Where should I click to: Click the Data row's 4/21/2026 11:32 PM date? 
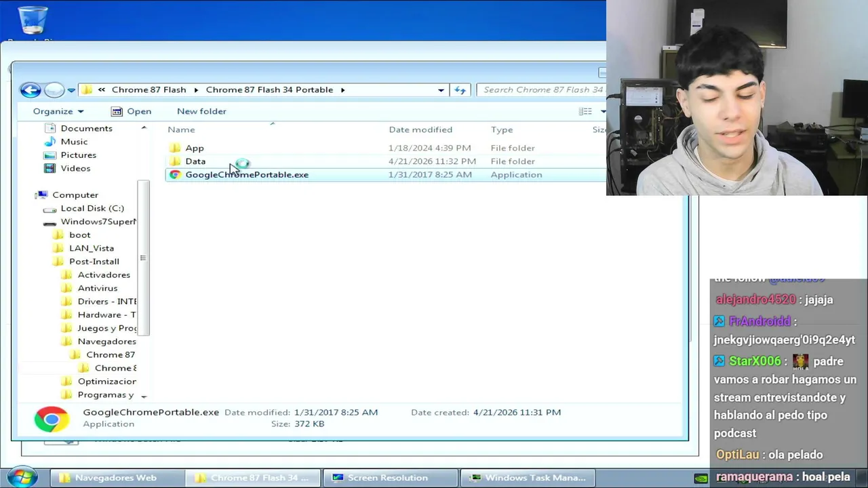click(x=432, y=161)
